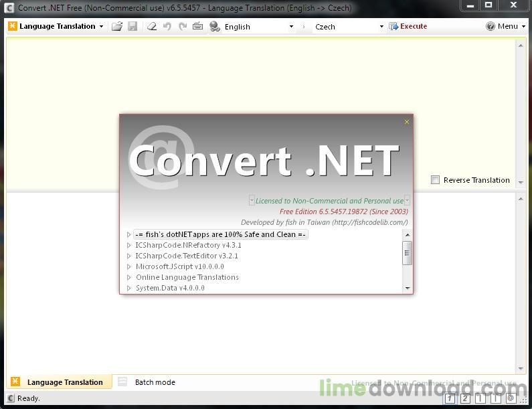This screenshot has height=409, width=532.
Task: Click the Undo arrow icon
Action: pyautogui.click(x=167, y=27)
